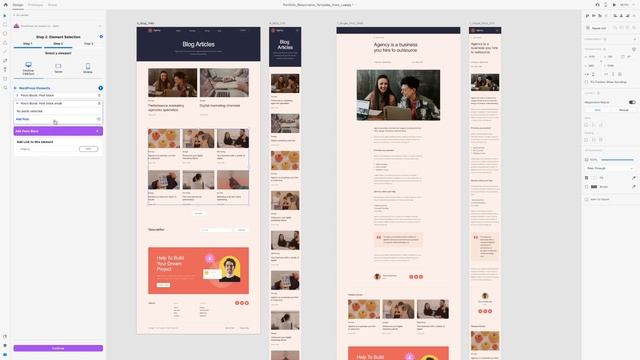Toggle the Fill checkbox
640x360 pixels.
(587, 178)
